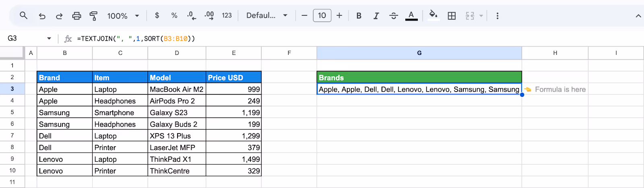The image size is (644, 188).
Task: Click the Galaxy Buds 2 cell
Action: pos(177,124)
